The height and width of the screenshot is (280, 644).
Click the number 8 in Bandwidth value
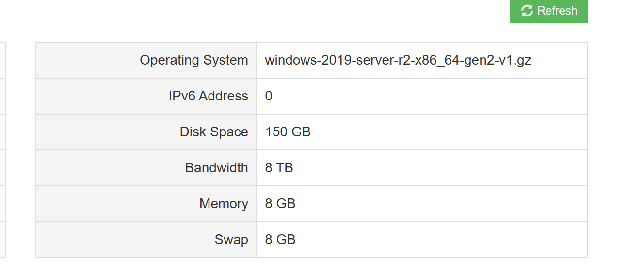269,168
